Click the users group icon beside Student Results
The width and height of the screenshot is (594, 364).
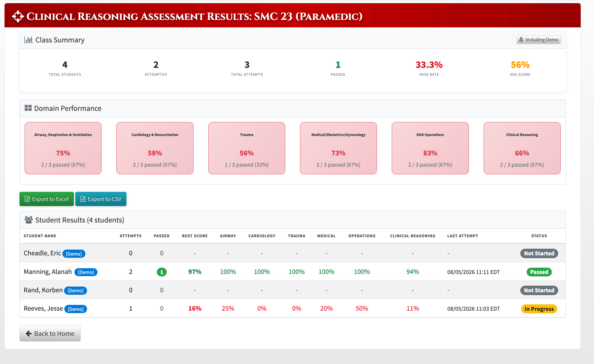pyautogui.click(x=29, y=220)
